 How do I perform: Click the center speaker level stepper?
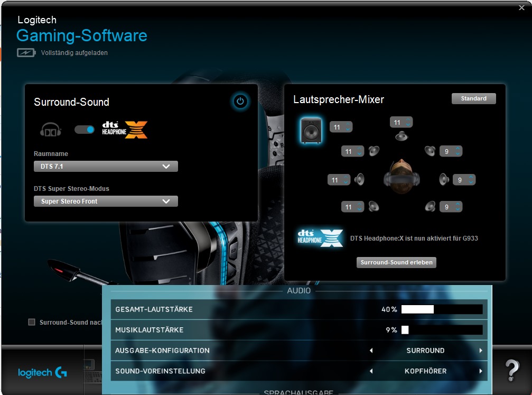tap(401, 122)
